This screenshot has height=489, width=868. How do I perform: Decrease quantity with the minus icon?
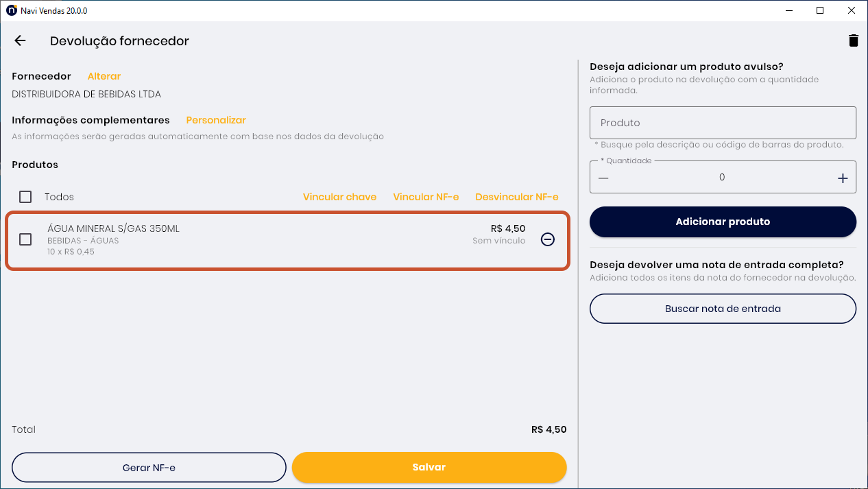[x=603, y=178]
